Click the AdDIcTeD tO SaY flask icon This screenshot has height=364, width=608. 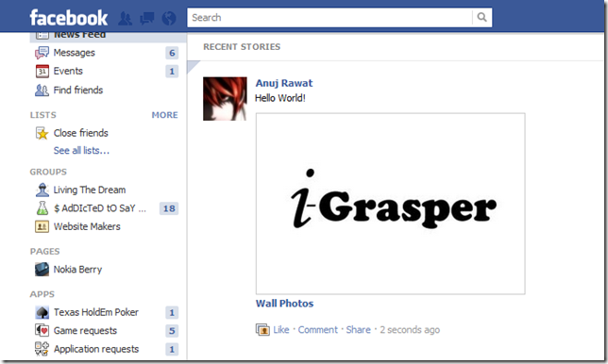coord(42,208)
